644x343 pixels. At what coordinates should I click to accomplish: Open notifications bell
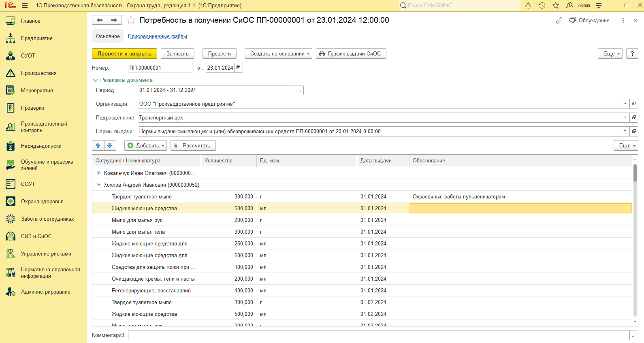point(528,6)
